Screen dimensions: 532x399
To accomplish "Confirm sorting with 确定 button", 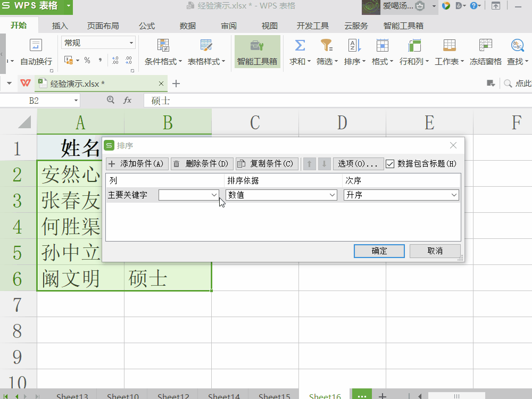I will coord(379,251).
